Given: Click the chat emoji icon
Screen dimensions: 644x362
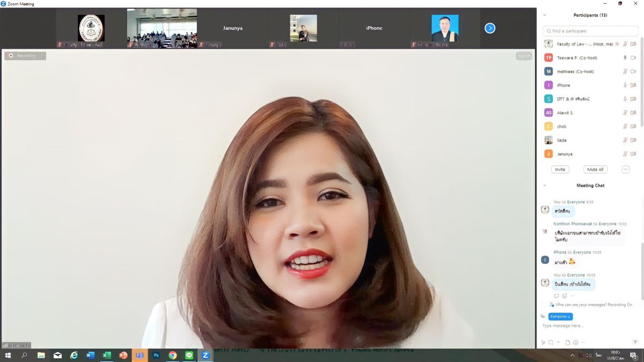Looking at the screenshot, I should [x=575, y=342].
